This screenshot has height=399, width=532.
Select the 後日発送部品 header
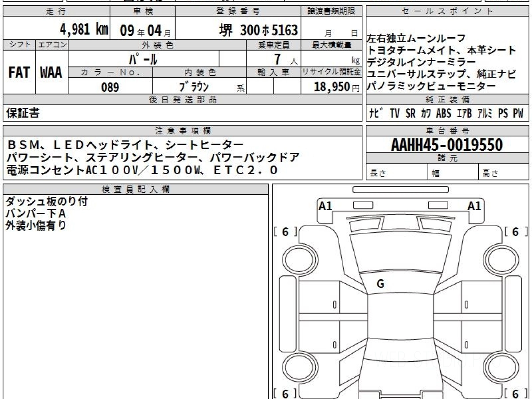(x=182, y=100)
